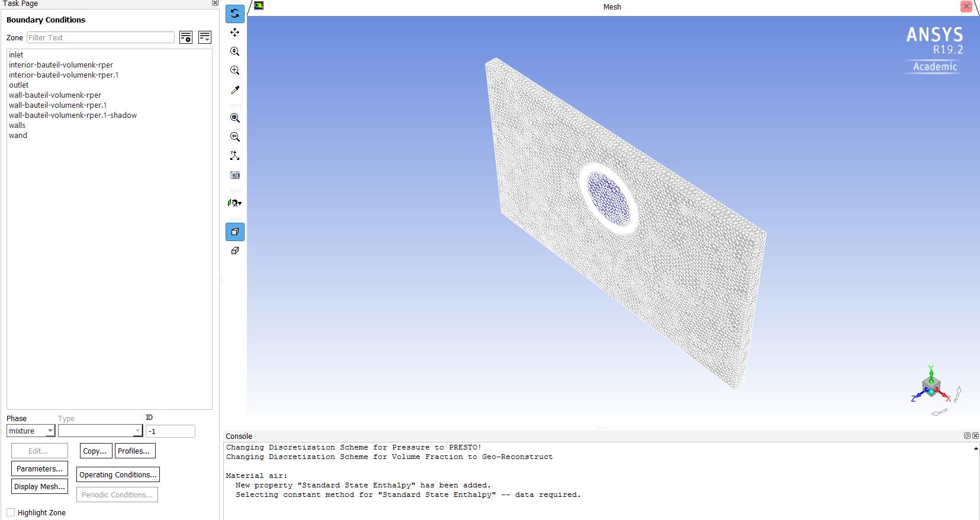Click the Mesh window contour icon
This screenshot has width=980, height=520.
(259, 6)
